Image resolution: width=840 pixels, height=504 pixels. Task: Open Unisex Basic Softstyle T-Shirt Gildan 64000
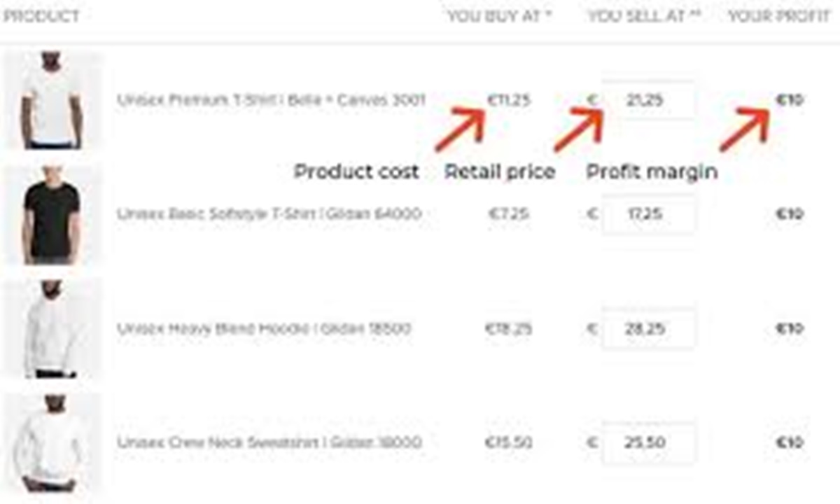click(x=269, y=214)
